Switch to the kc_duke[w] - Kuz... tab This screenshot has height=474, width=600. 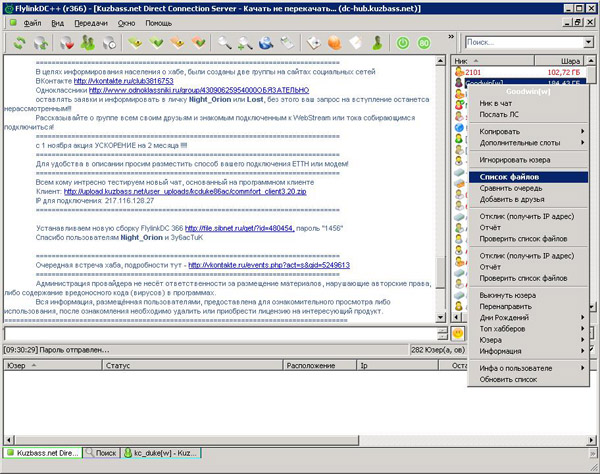point(161,453)
